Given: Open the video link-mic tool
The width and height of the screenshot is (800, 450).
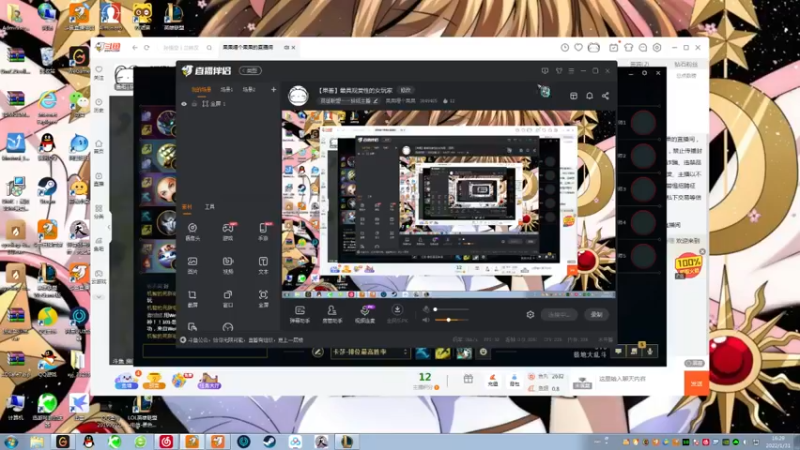Looking at the screenshot, I should 365,314.
